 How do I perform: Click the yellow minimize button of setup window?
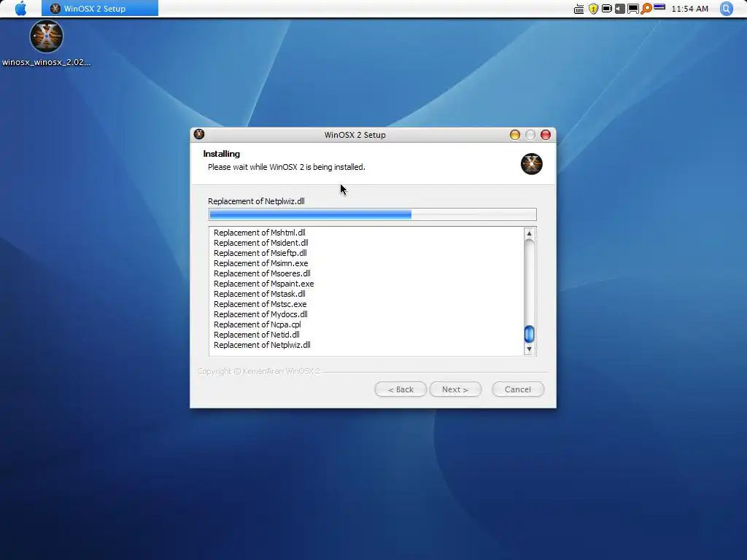click(514, 135)
